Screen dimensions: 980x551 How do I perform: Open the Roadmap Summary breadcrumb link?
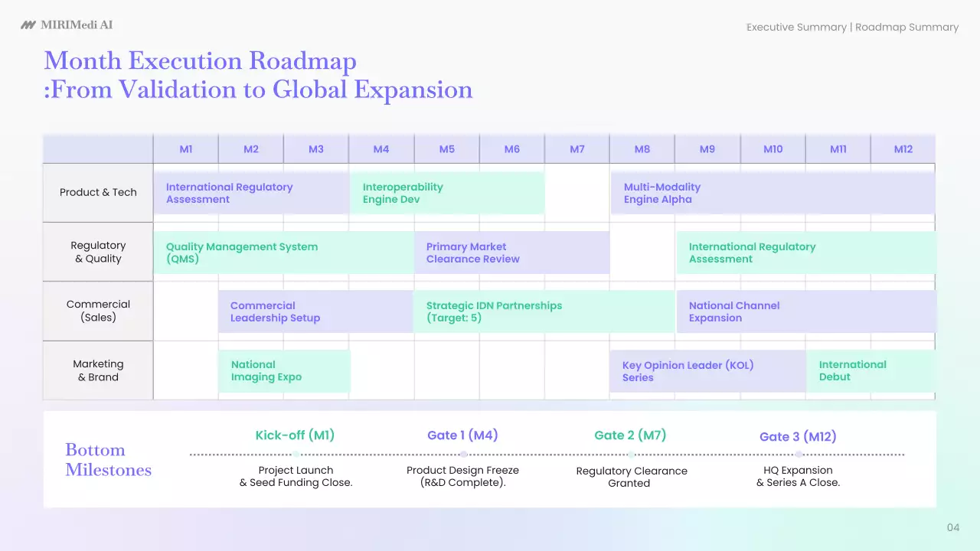(x=906, y=28)
